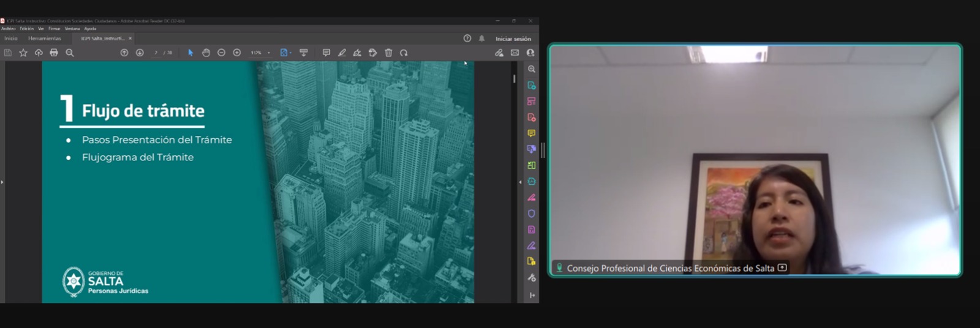Open Export PDF tool in right panel

coord(532,85)
